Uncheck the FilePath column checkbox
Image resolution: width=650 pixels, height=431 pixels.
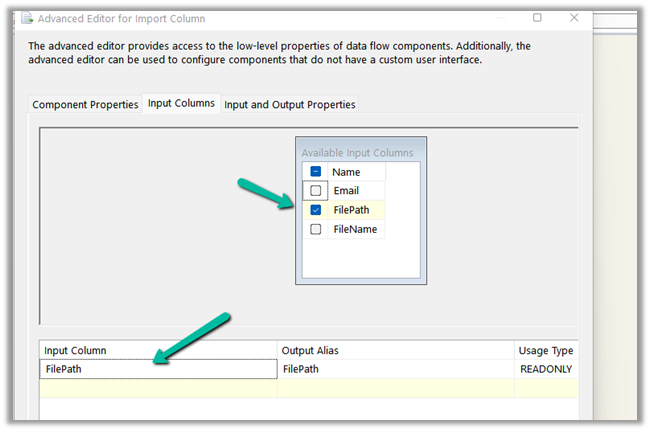click(316, 210)
